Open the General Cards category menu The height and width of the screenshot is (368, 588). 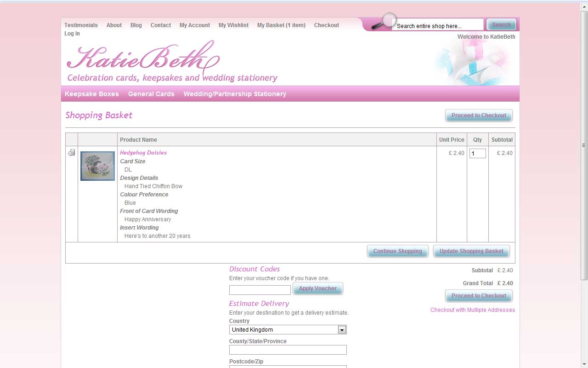pyautogui.click(x=151, y=94)
